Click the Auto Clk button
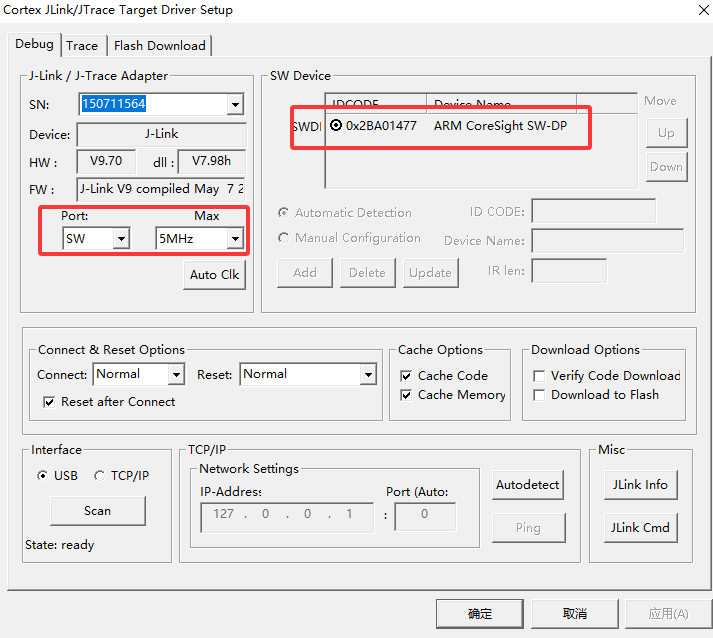 click(214, 275)
